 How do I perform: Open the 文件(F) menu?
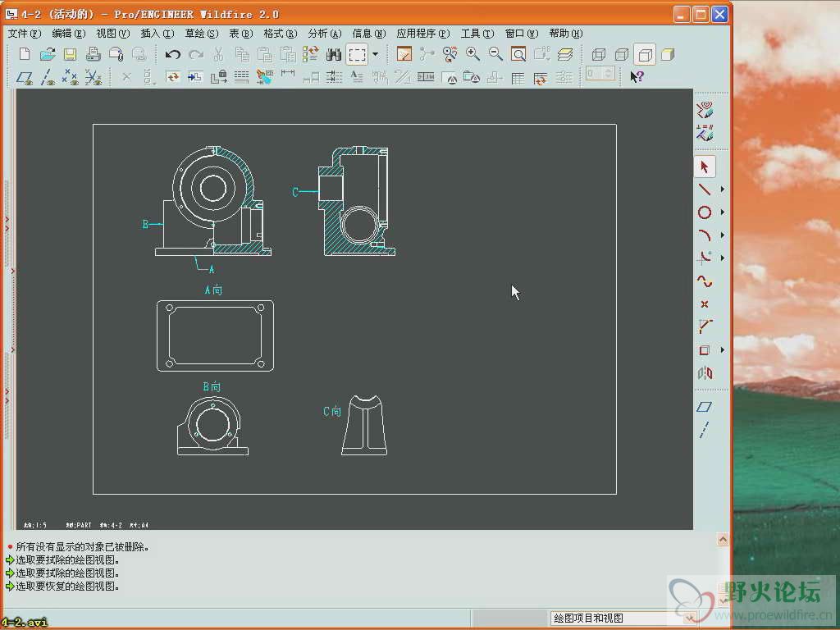click(24, 33)
